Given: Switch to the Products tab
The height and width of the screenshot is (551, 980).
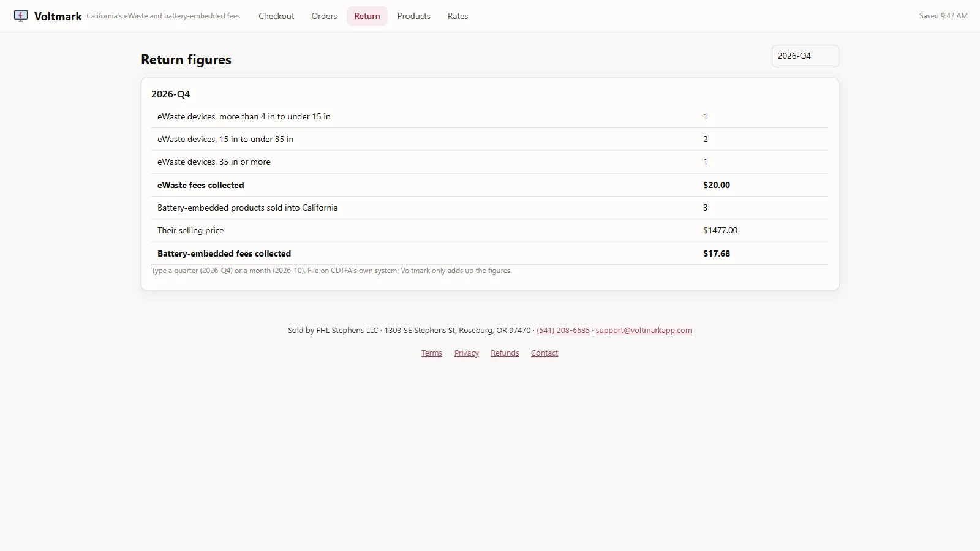Looking at the screenshot, I should [x=413, y=16].
